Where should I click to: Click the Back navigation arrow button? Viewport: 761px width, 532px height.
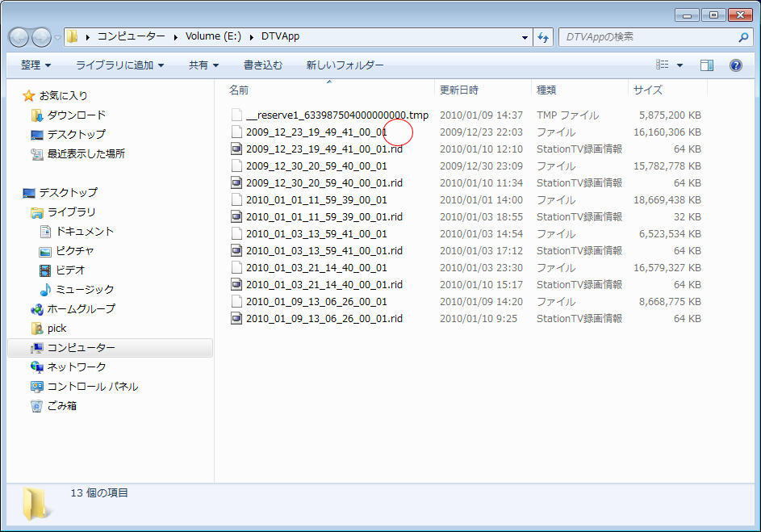point(19,37)
